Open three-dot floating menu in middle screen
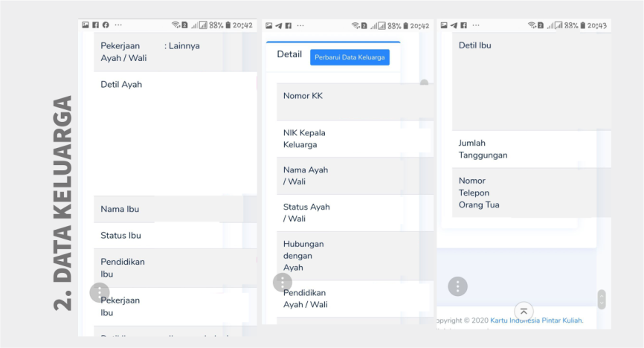Screen dimensions: 644x348 coord(282,283)
